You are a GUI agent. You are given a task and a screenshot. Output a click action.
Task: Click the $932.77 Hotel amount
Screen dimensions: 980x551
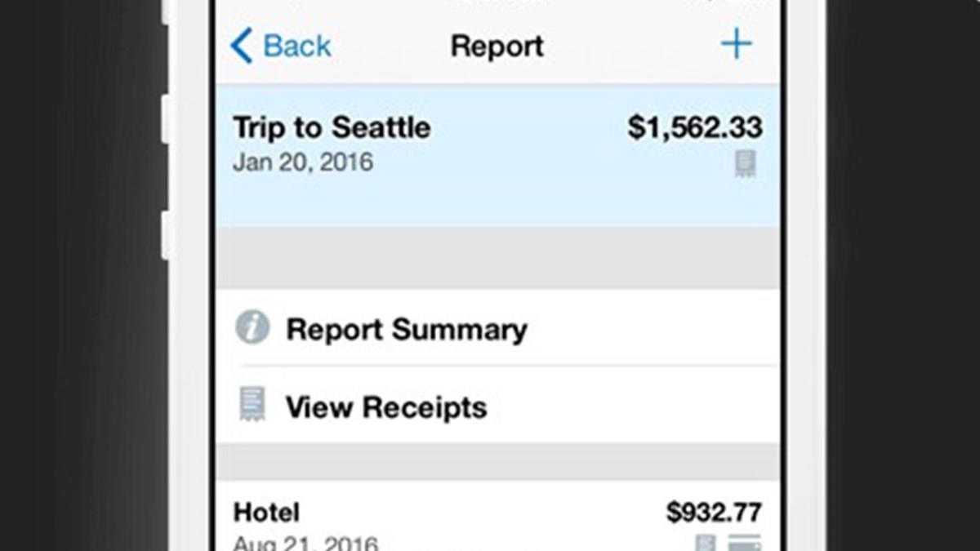[x=714, y=513]
